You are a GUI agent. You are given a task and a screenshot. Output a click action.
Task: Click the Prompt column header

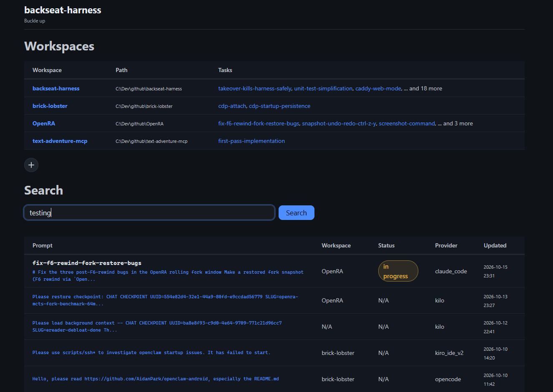pos(43,245)
